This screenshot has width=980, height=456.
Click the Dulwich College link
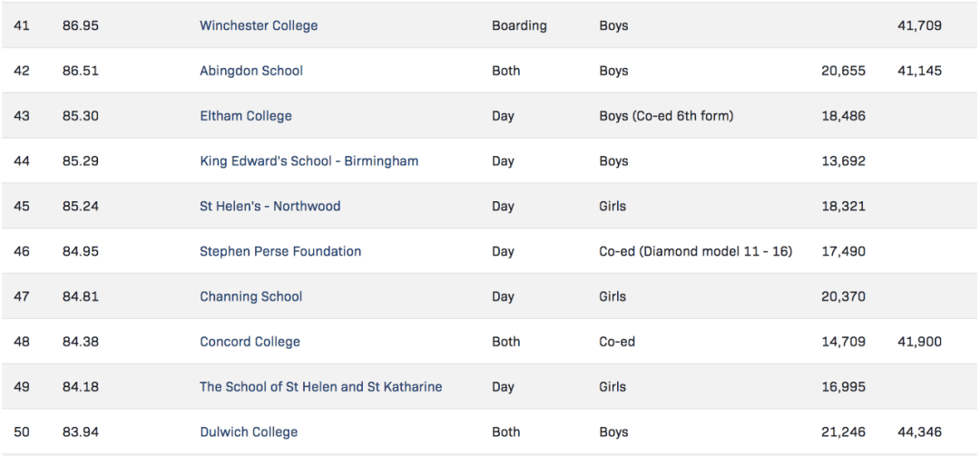click(x=249, y=432)
